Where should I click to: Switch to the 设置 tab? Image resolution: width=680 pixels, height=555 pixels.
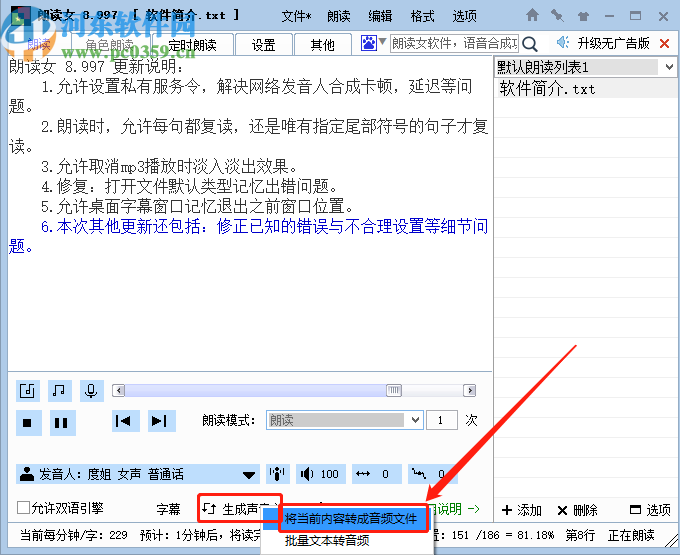[263, 44]
